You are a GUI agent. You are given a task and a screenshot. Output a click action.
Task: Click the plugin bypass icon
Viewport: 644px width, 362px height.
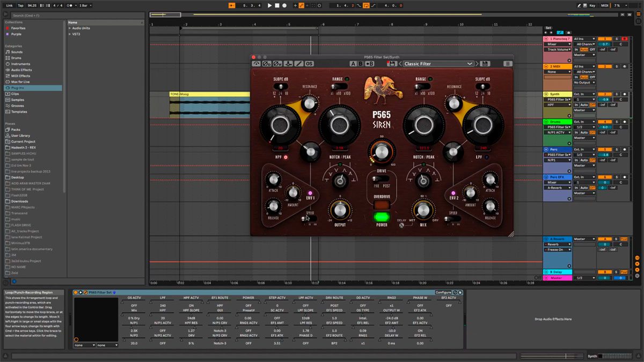point(257,64)
